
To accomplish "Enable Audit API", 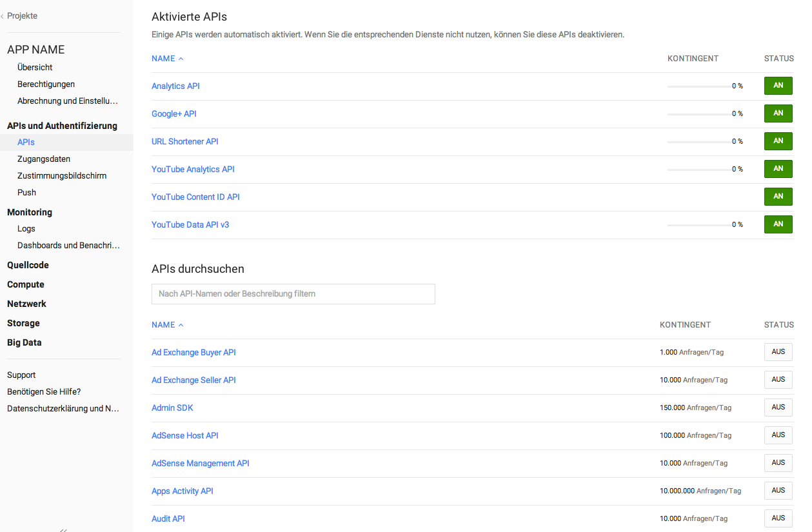I will pos(778,518).
